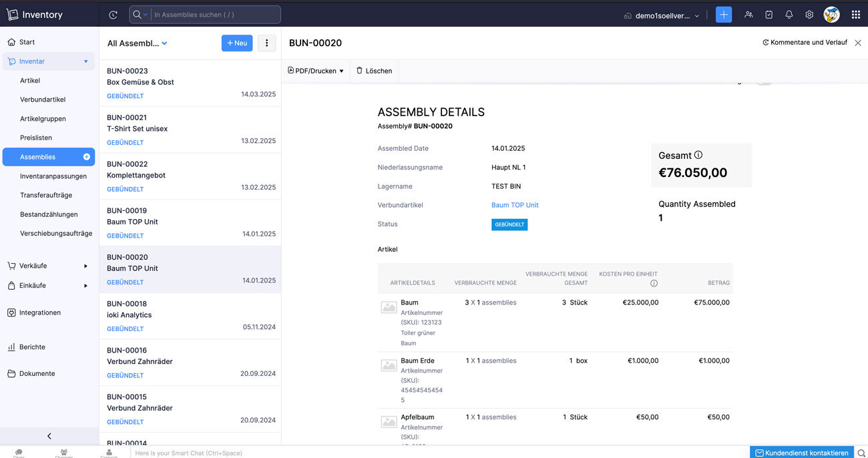Open the settings gear icon

tap(809, 15)
